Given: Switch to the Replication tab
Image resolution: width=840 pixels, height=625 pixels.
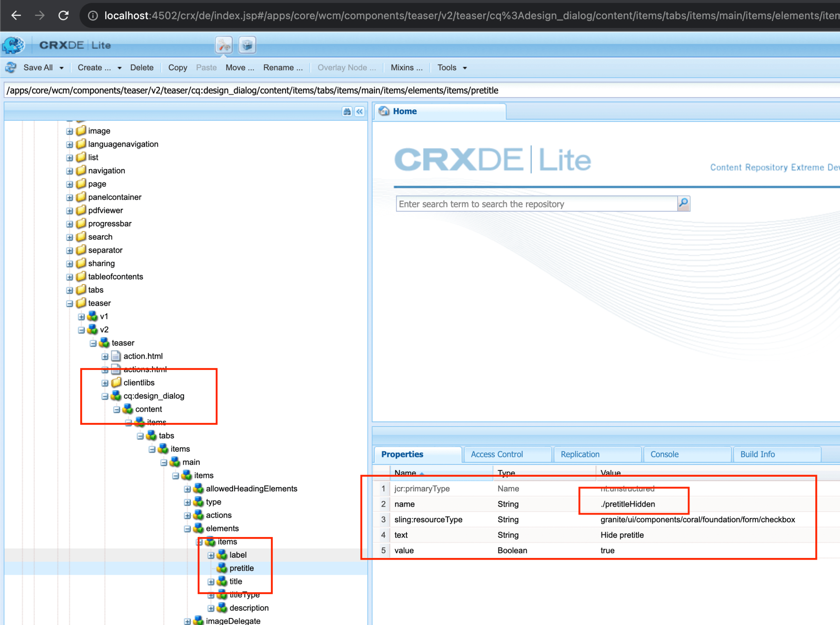Looking at the screenshot, I should [x=579, y=454].
